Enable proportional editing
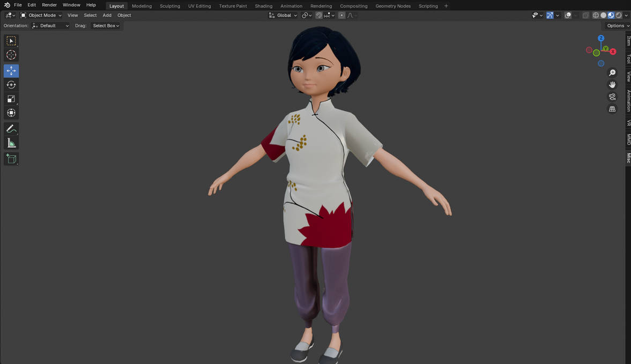Screen dimensions: 631x364 tap(342, 15)
